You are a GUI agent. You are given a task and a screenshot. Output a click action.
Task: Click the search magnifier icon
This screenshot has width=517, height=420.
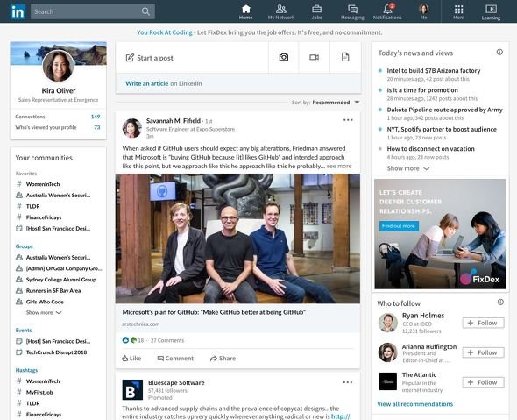click(x=145, y=11)
